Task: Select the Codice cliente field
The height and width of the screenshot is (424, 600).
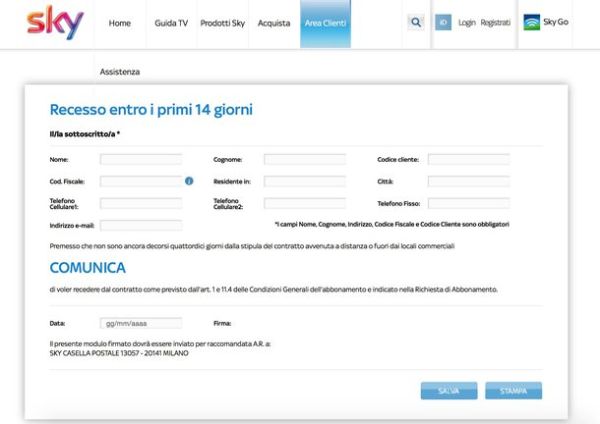Action: (468, 159)
